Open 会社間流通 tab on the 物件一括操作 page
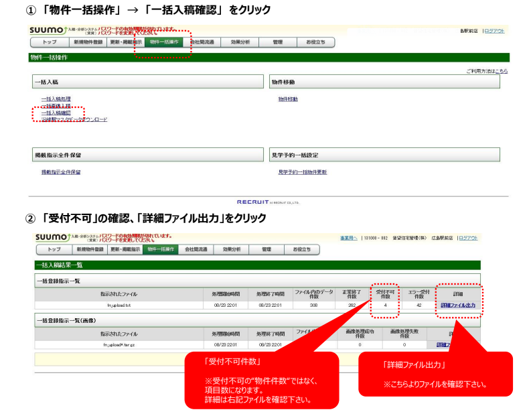 click(x=202, y=42)
